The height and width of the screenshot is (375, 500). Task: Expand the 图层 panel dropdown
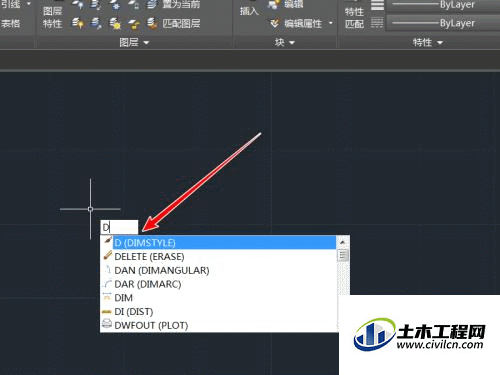pos(146,43)
